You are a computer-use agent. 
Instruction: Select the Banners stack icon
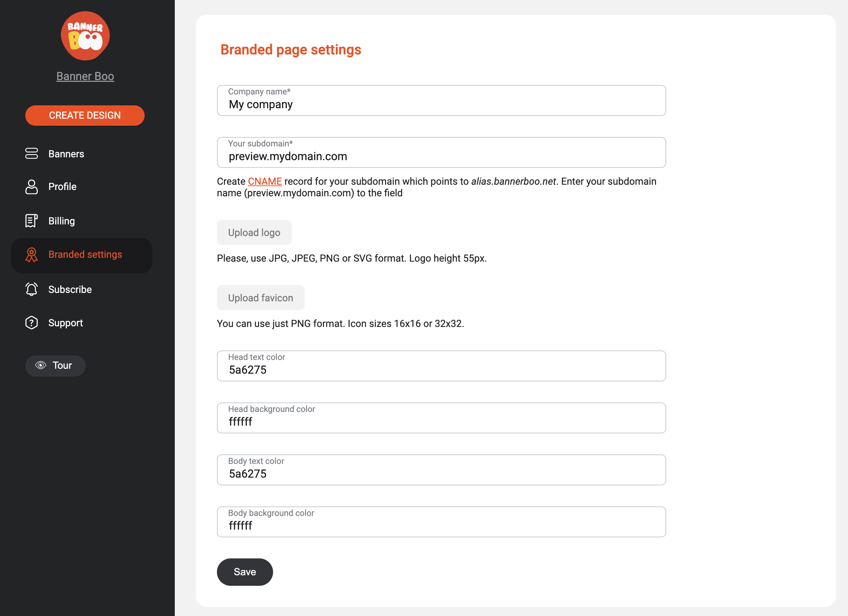(31, 153)
